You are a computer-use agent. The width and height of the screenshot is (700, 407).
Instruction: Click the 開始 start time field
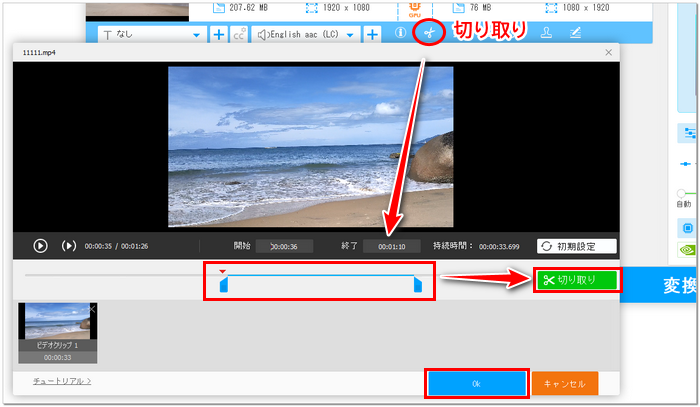[x=284, y=246]
